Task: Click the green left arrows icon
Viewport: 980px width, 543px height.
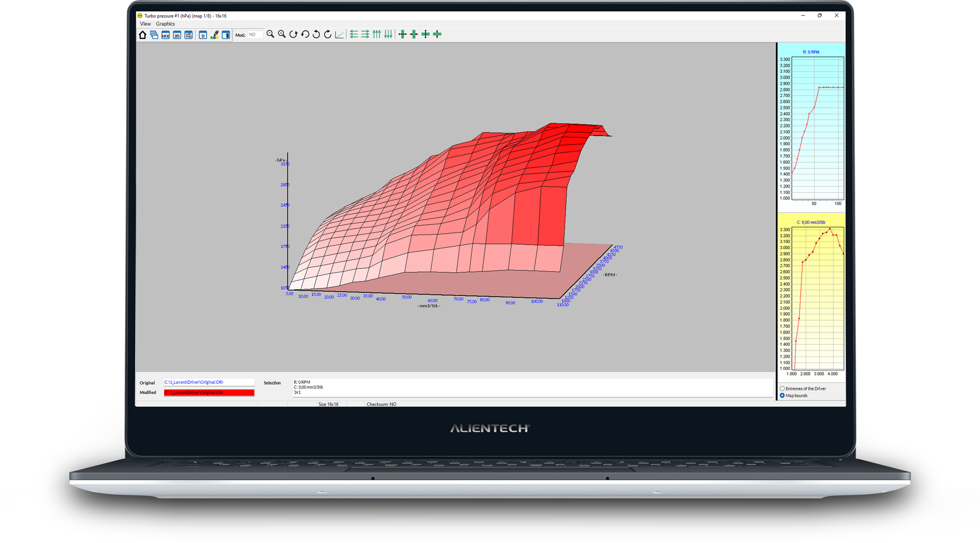Action: [x=354, y=34]
